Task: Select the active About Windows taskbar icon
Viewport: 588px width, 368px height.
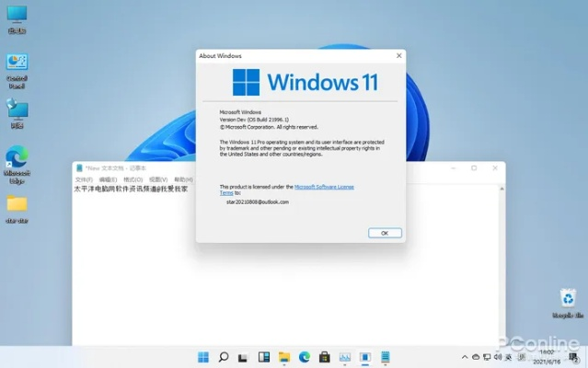Action: [x=365, y=357]
